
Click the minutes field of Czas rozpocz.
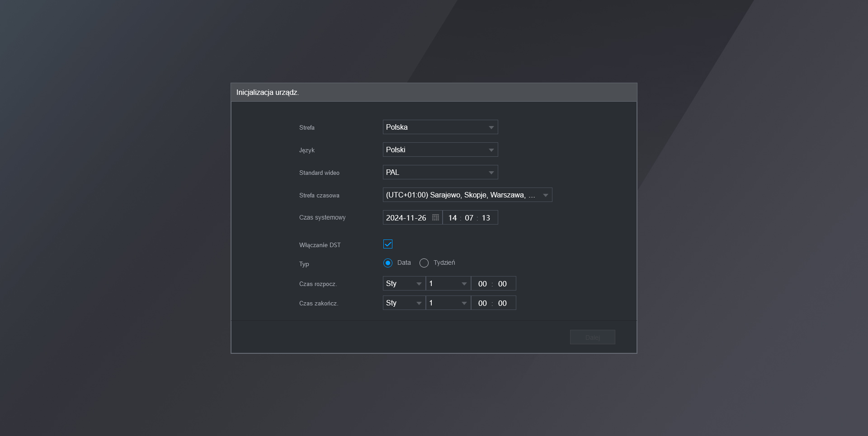pos(502,284)
